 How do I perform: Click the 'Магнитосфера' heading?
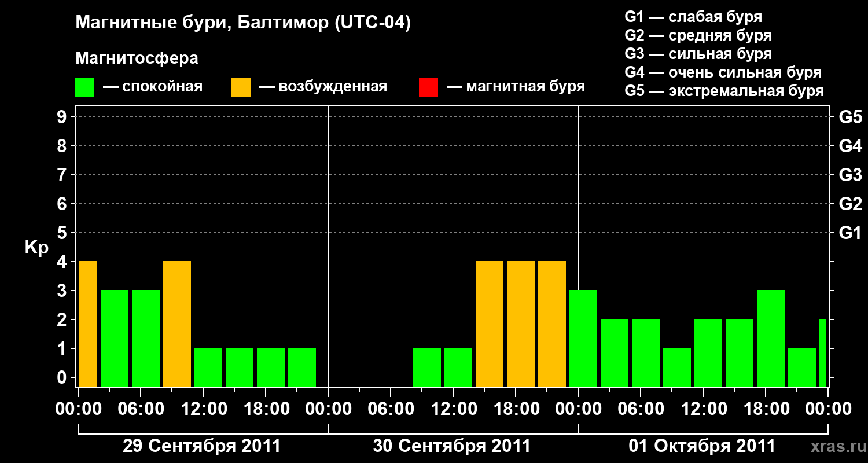[137, 58]
